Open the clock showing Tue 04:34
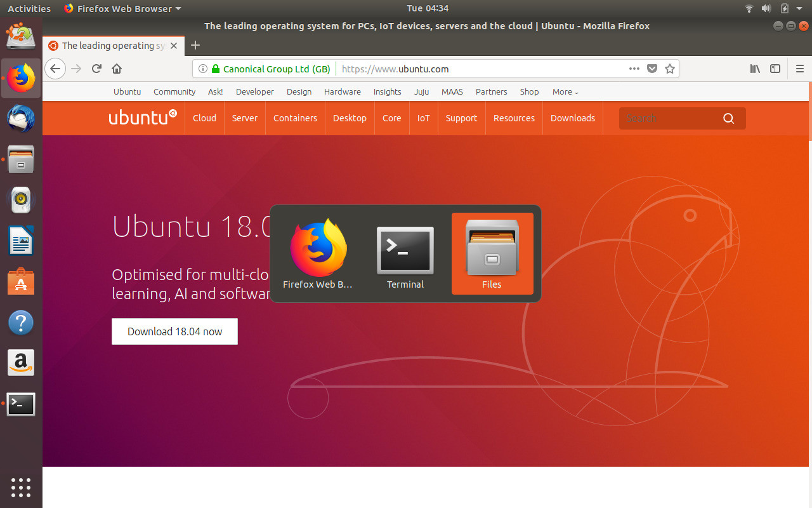 (428, 8)
